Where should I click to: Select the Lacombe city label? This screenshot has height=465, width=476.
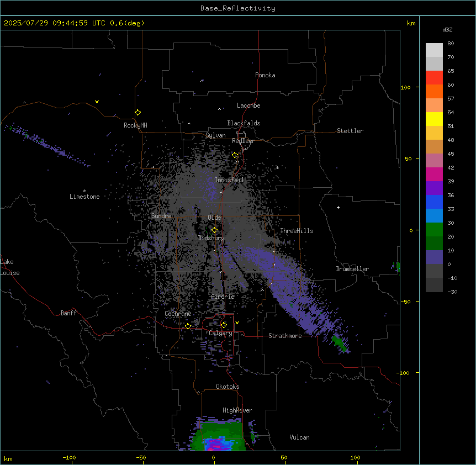248,105
